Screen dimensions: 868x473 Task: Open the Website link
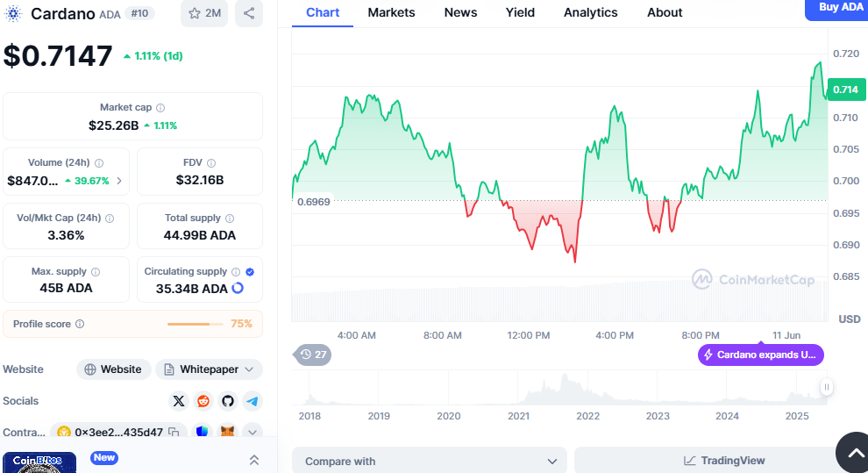[113, 369]
